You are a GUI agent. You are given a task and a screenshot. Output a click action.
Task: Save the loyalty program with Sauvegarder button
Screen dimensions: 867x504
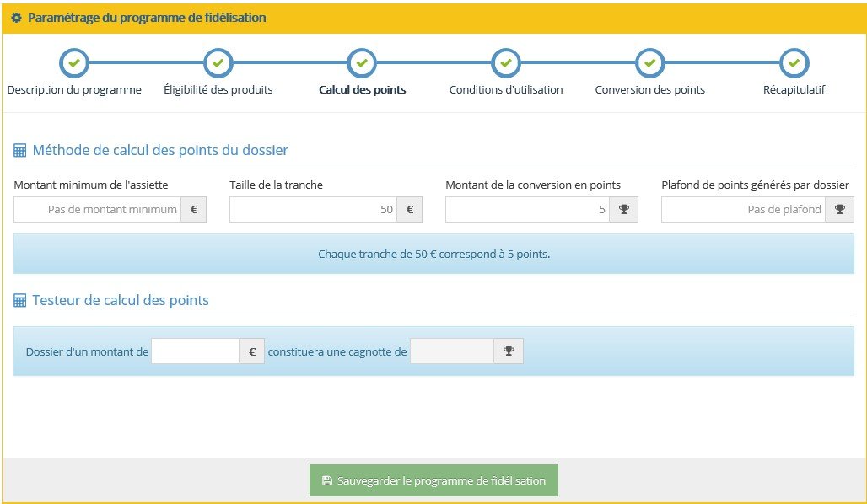(x=433, y=480)
